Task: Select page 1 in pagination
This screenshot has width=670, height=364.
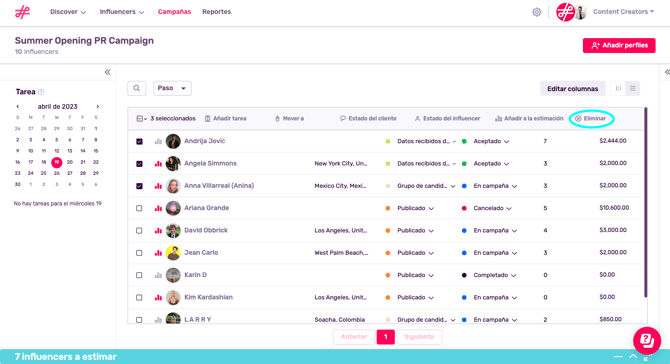Action: 385,337
